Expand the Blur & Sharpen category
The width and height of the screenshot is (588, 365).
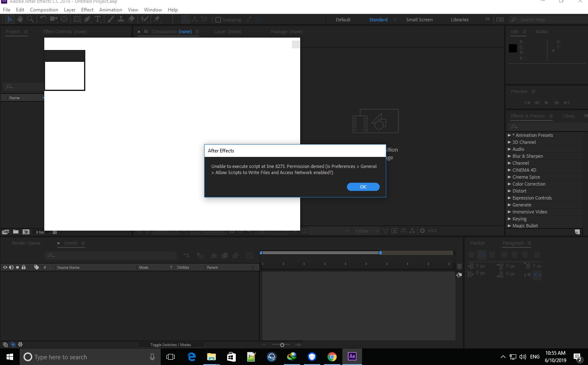tap(509, 156)
